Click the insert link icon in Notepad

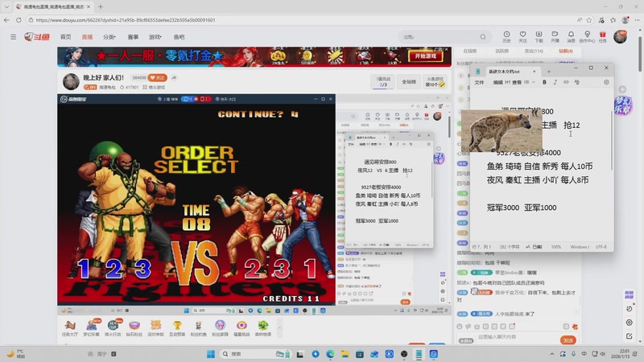coord(566,82)
